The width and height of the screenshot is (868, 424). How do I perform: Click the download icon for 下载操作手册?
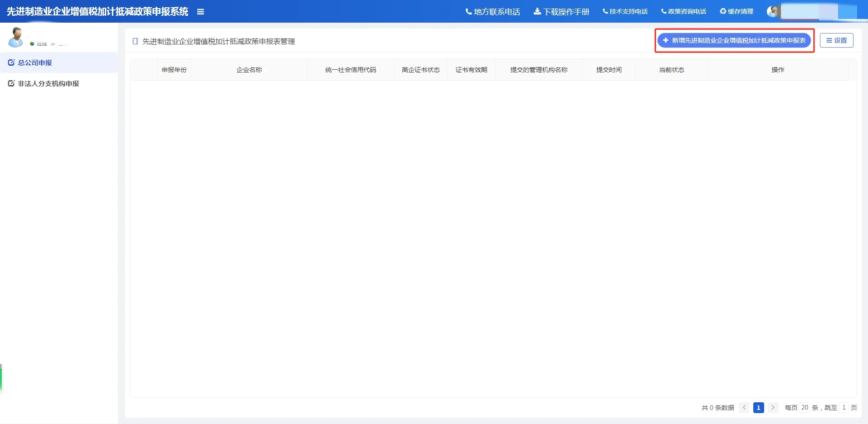(537, 12)
